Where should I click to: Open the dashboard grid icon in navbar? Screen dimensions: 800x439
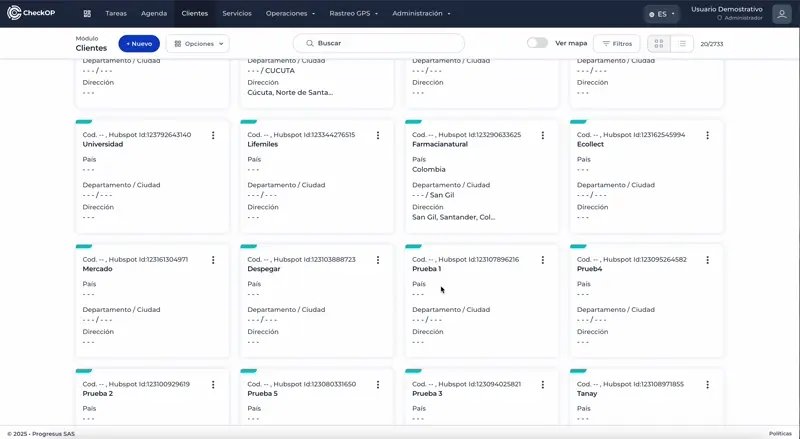[x=87, y=14]
